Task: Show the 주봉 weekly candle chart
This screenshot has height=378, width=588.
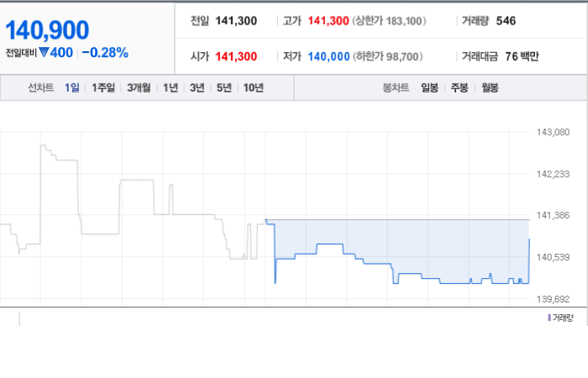Action: point(459,87)
